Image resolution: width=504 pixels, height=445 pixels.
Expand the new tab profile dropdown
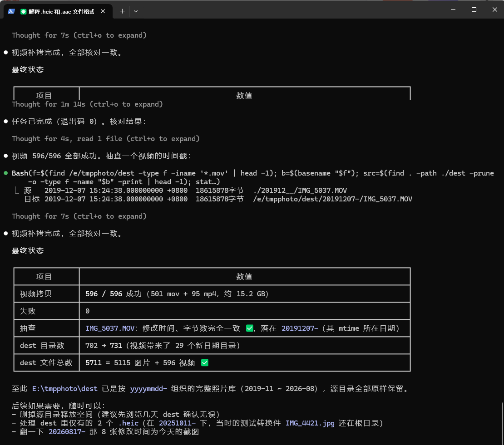(136, 11)
